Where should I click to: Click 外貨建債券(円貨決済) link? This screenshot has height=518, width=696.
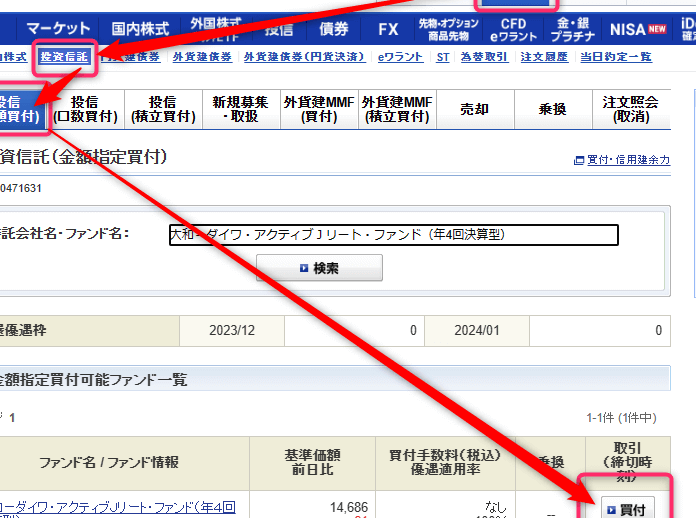[304, 57]
